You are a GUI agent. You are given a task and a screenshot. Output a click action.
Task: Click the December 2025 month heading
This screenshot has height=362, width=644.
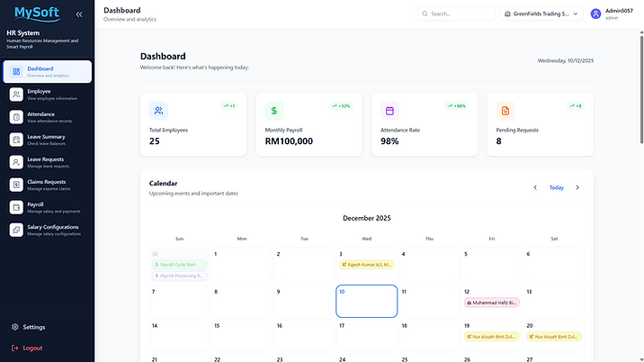tap(367, 218)
